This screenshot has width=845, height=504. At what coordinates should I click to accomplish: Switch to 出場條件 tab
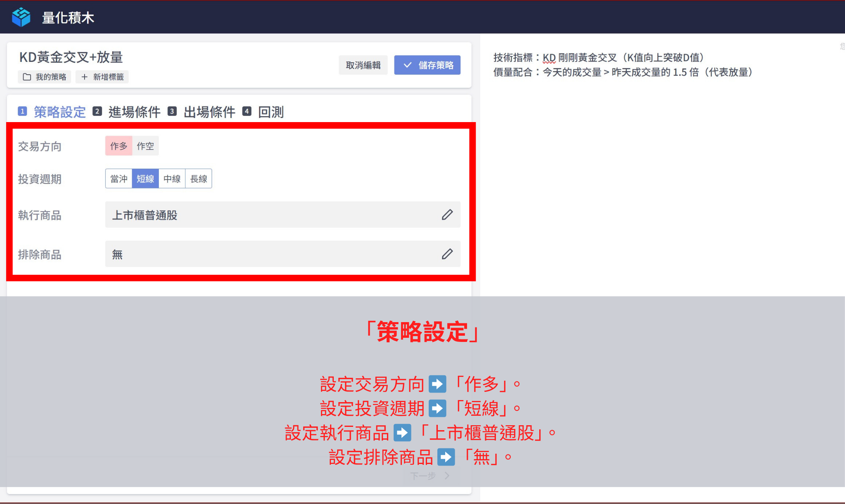[209, 112]
